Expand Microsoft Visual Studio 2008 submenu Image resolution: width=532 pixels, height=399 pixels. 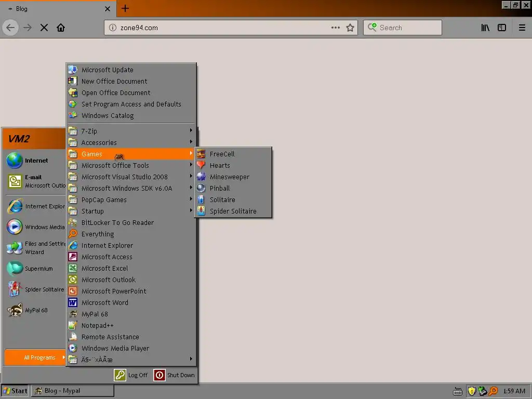click(x=131, y=177)
